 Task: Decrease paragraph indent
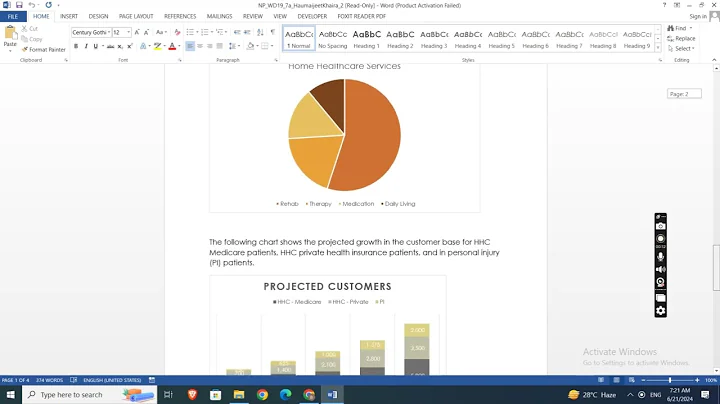coord(237,32)
